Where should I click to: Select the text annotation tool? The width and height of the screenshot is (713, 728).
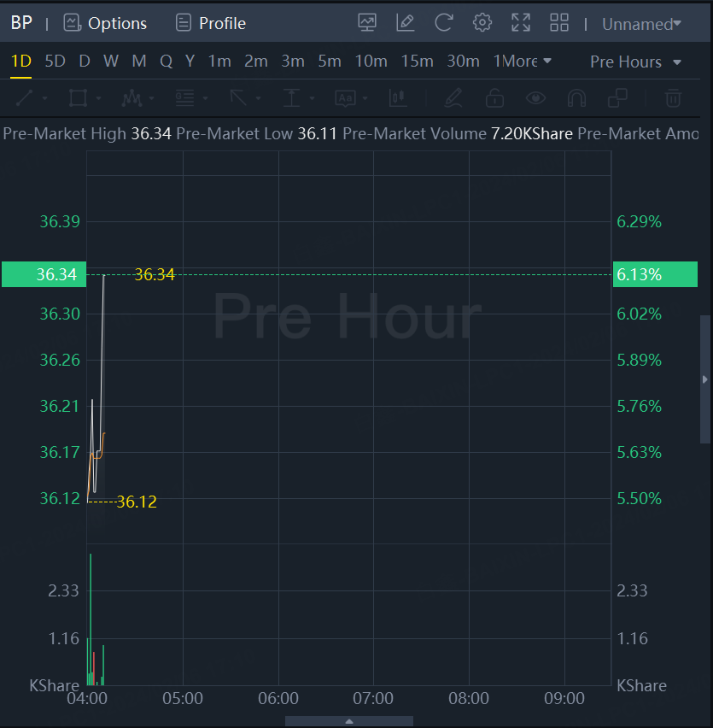(346, 98)
